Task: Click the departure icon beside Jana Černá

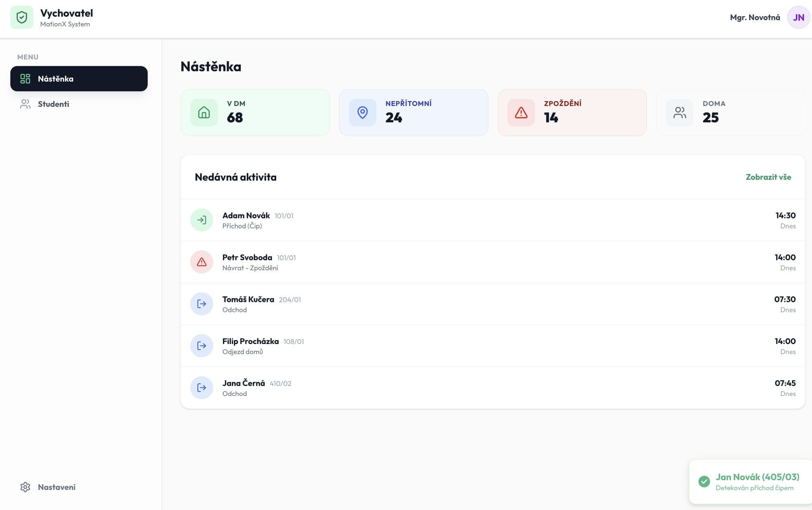Action: coord(202,387)
